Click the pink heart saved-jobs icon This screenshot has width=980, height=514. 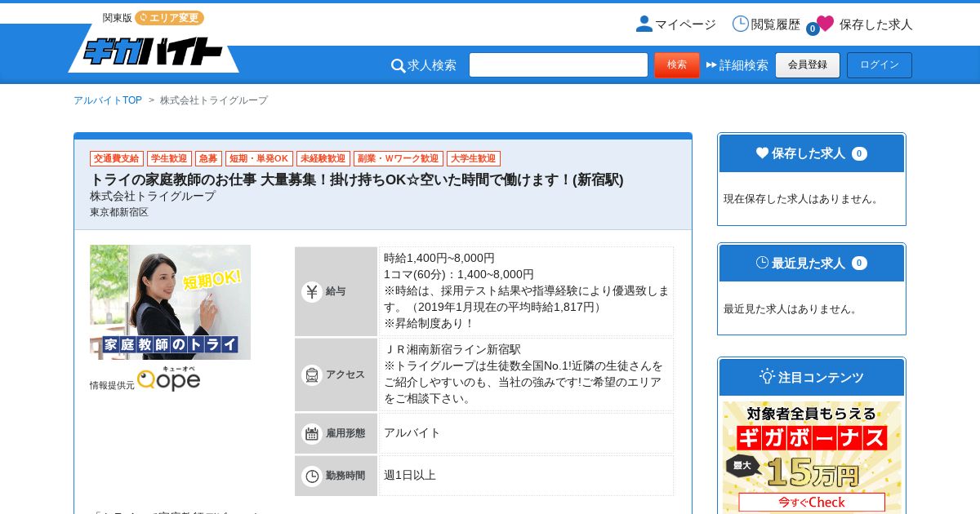825,24
